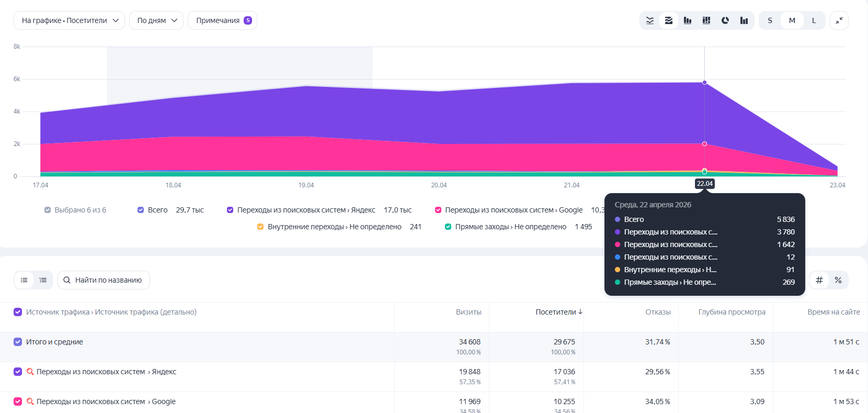The height and width of the screenshot is (413, 868).
Task: Open the 'Примечания' notes button
Action: click(222, 20)
